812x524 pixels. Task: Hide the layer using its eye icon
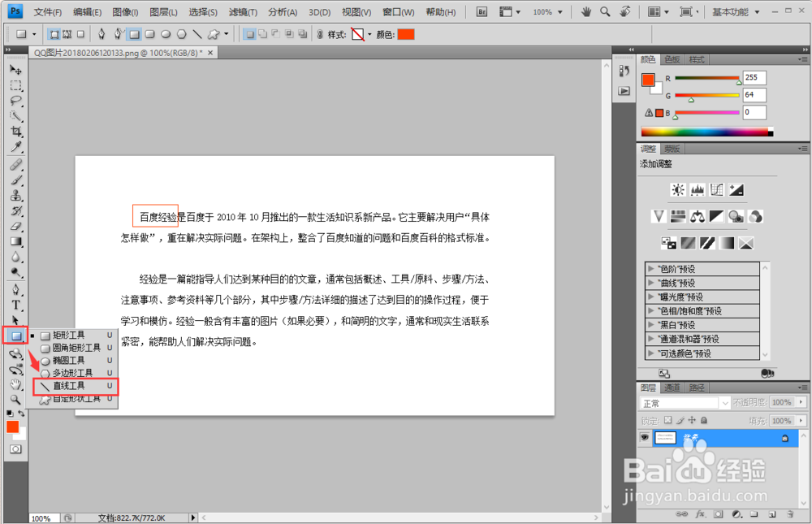[x=644, y=438]
